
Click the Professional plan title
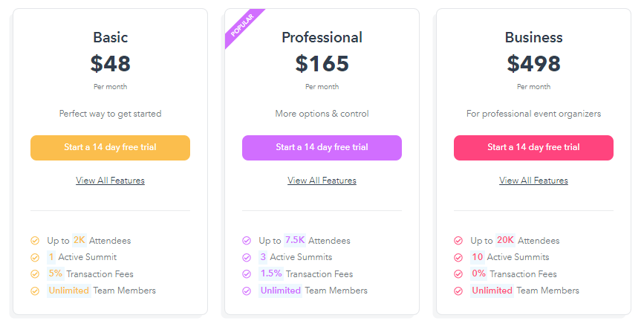[x=322, y=37]
